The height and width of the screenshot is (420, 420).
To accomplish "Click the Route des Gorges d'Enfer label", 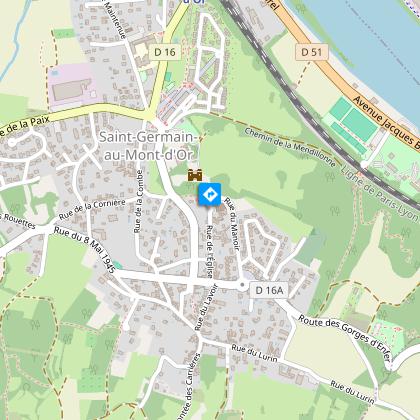I will pyautogui.click(x=344, y=338).
